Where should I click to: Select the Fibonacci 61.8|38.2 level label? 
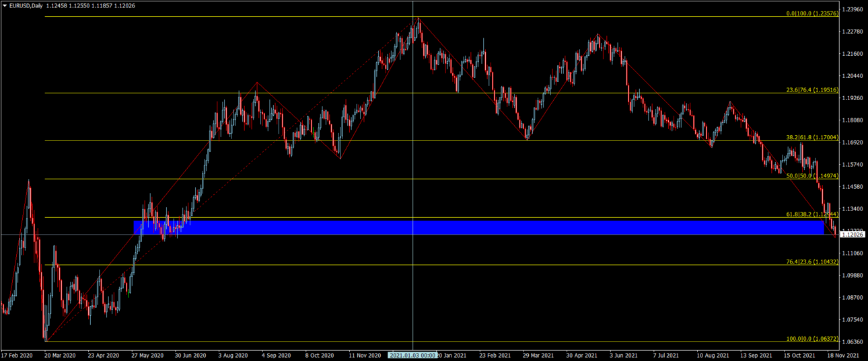812,214
